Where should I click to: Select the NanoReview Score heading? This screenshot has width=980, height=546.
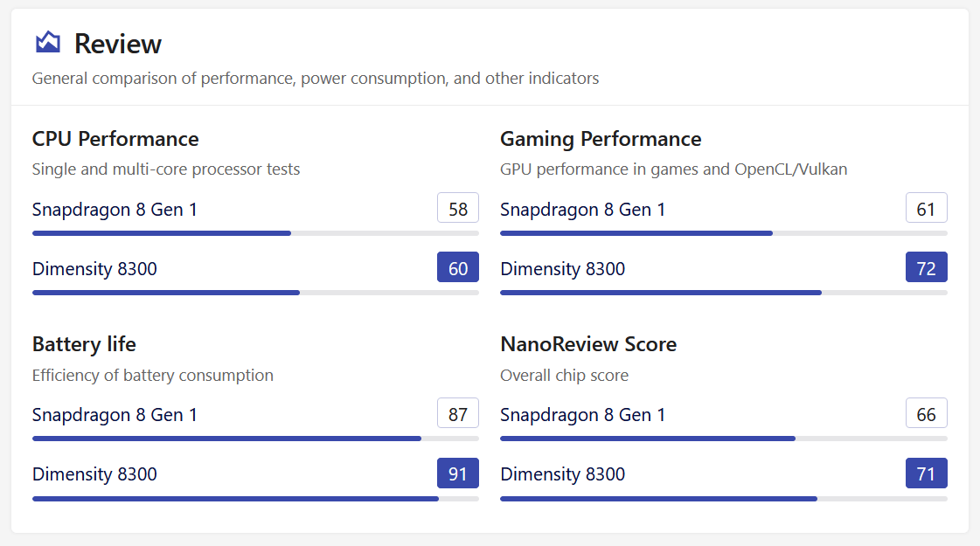[588, 344]
